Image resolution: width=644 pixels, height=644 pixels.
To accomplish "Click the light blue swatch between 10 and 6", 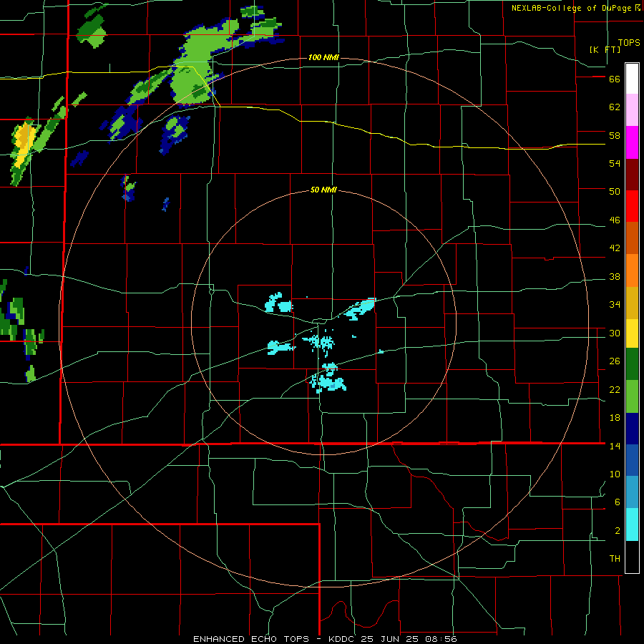I will (x=632, y=492).
